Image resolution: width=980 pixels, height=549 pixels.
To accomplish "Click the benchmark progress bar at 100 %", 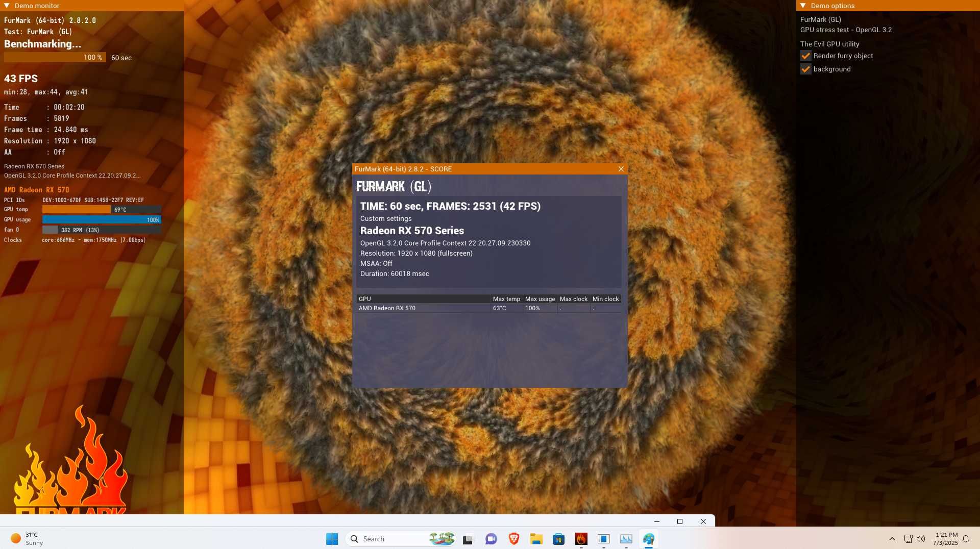I will click(55, 58).
